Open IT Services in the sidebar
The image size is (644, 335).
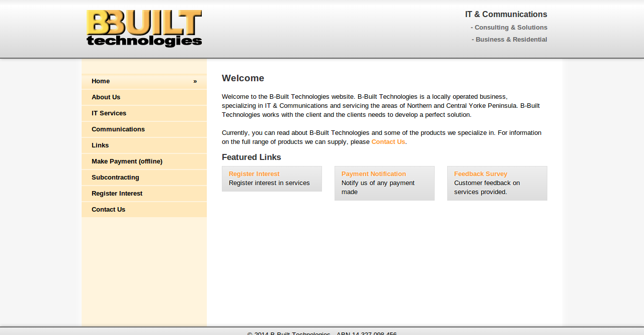click(144, 113)
